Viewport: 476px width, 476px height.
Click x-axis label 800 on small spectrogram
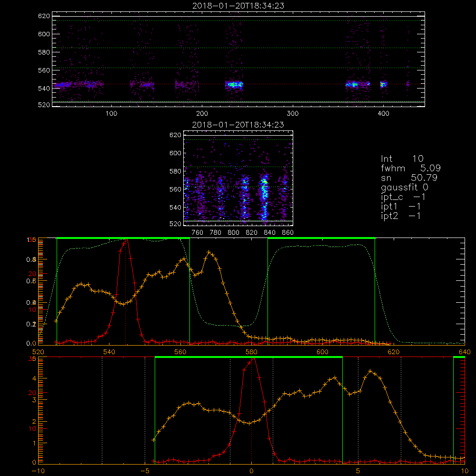click(x=233, y=233)
